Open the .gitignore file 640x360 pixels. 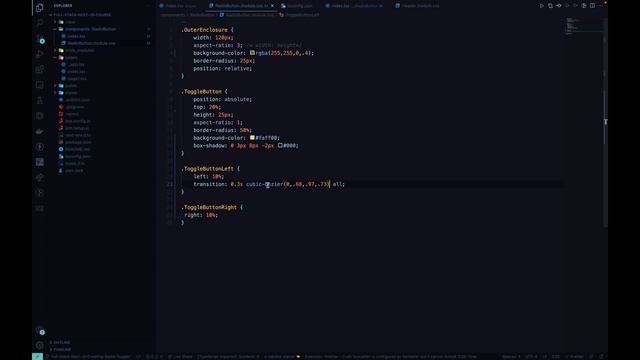tap(75, 107)
